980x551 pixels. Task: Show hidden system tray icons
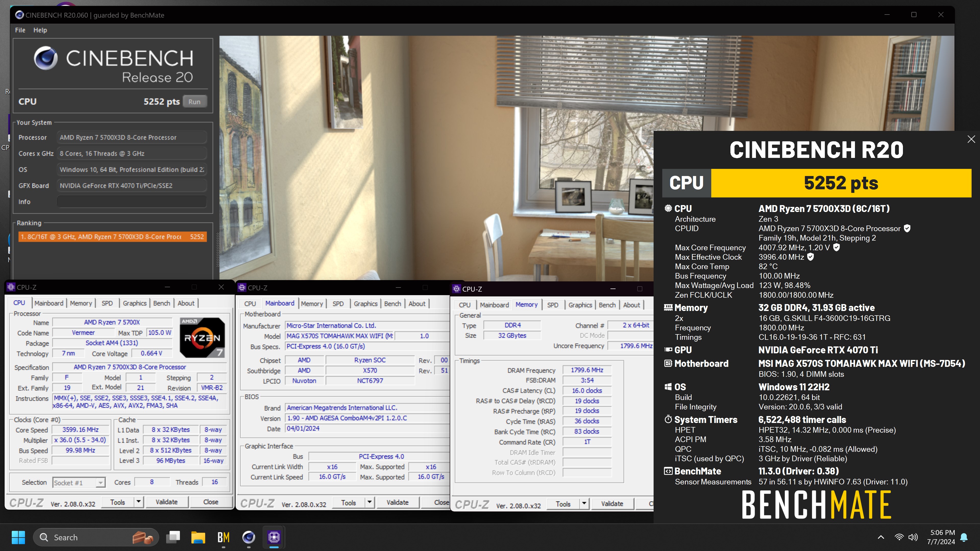881,537
